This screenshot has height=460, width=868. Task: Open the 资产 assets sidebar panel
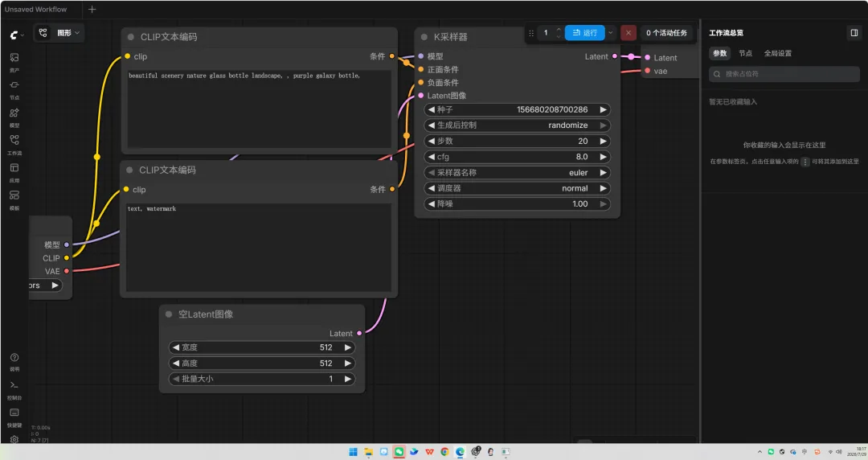(14, 61)
